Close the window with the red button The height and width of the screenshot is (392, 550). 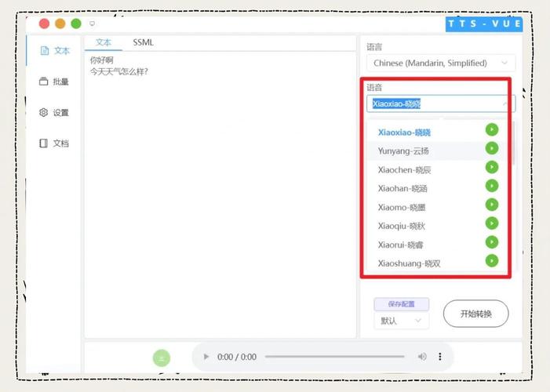click(x=44, y=24)
